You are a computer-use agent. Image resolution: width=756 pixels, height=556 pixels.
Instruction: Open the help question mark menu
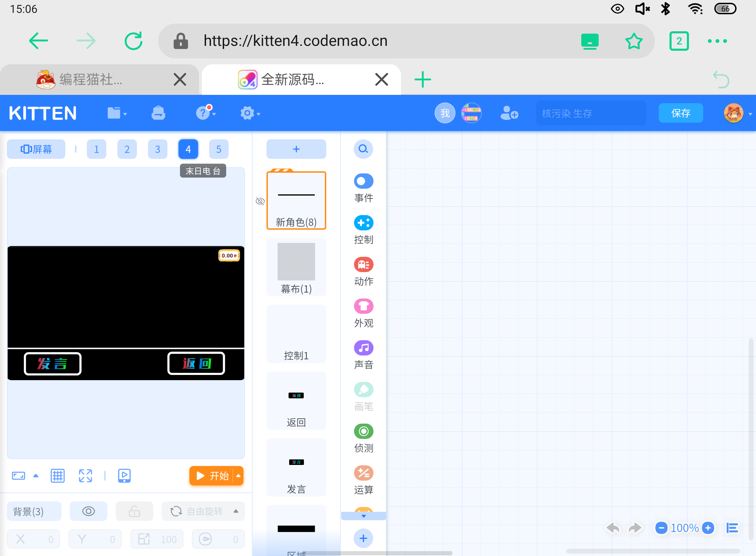click(x=206, y=113)
